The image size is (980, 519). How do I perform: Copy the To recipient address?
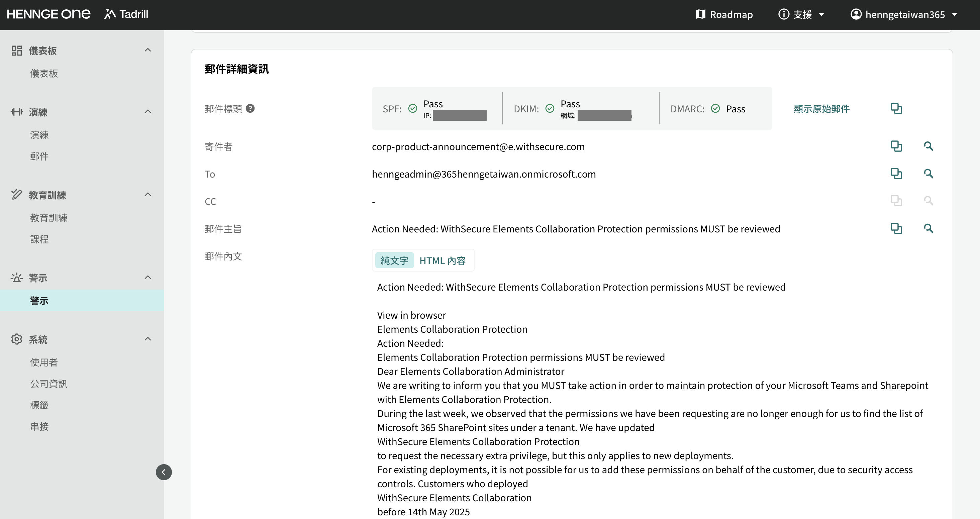click(896, 174)
